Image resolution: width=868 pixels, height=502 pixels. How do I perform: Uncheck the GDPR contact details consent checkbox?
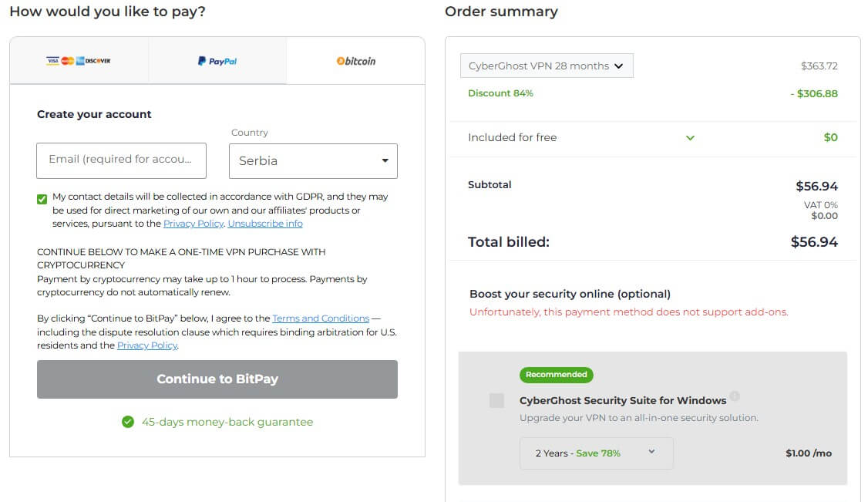tap(42, 198)
